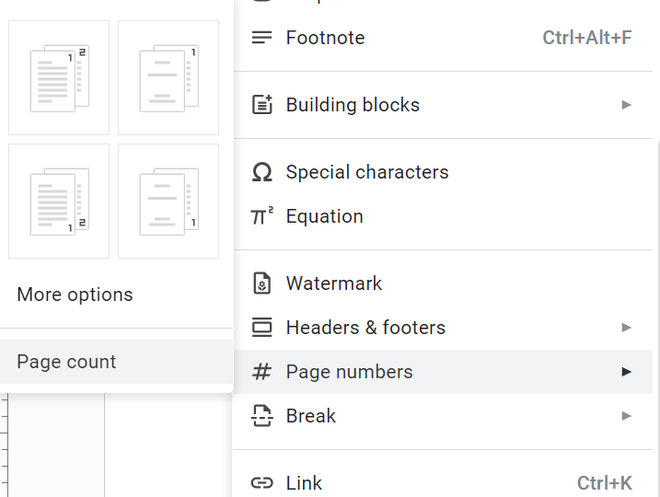Open the Page numbers submenu arrow
The height and width of the screenshot is (497, 660).
tap(626, 372)
